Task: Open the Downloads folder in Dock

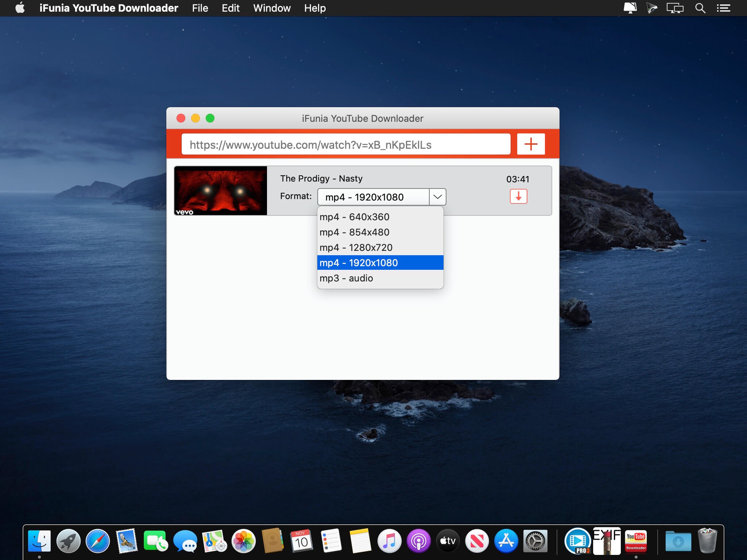Action: (x=678, y=541)
